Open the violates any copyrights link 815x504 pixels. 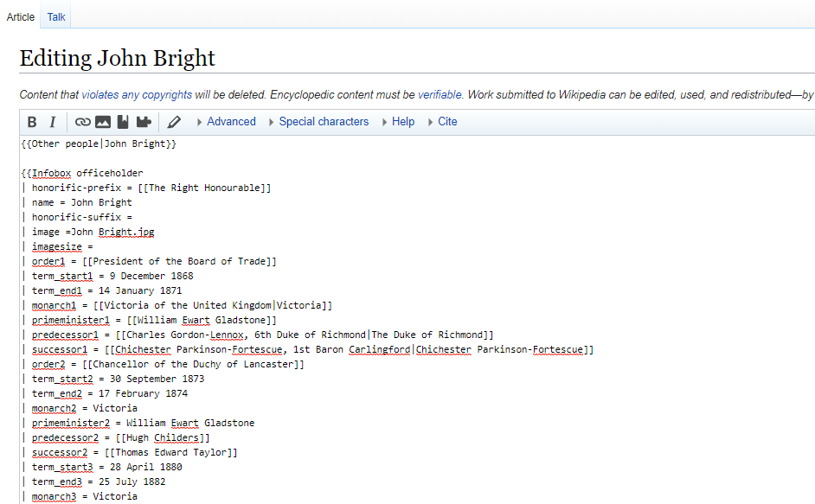pyautogui.click(x=137, y=94)
